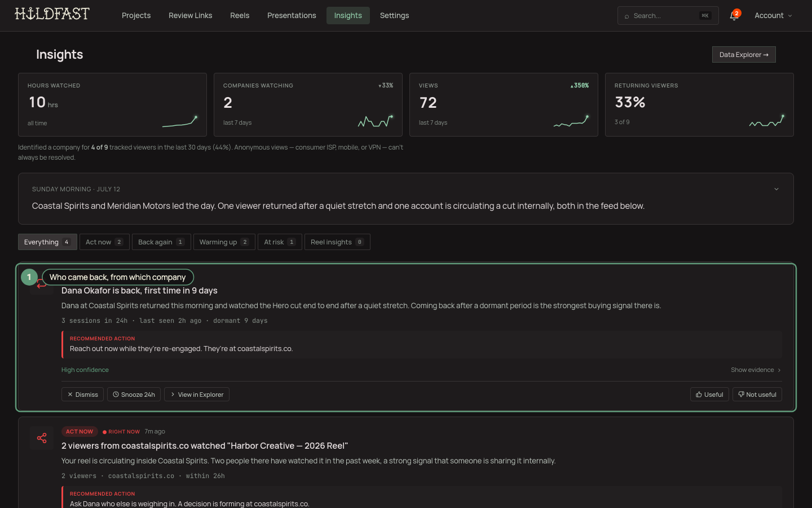
Task: Click the Hours Watched stat card
Action: pos(112,104)
